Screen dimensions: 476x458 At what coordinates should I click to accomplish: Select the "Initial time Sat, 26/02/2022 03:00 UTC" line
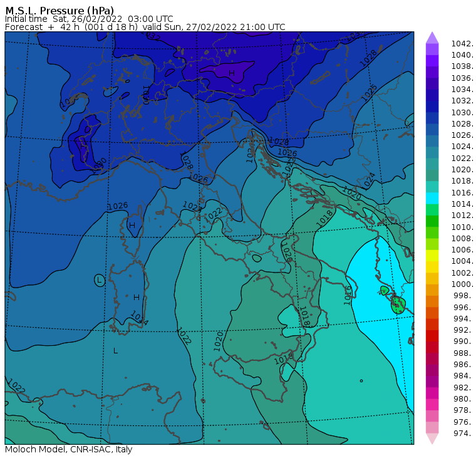89,19
